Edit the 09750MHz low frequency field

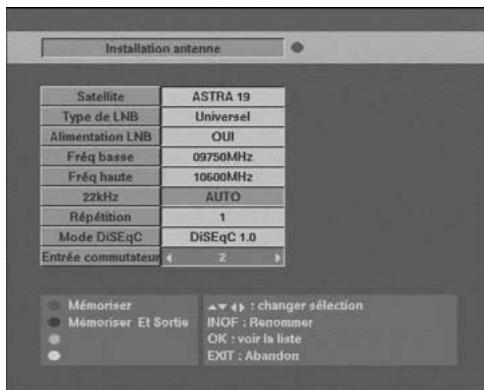click(x=223, y=157)
